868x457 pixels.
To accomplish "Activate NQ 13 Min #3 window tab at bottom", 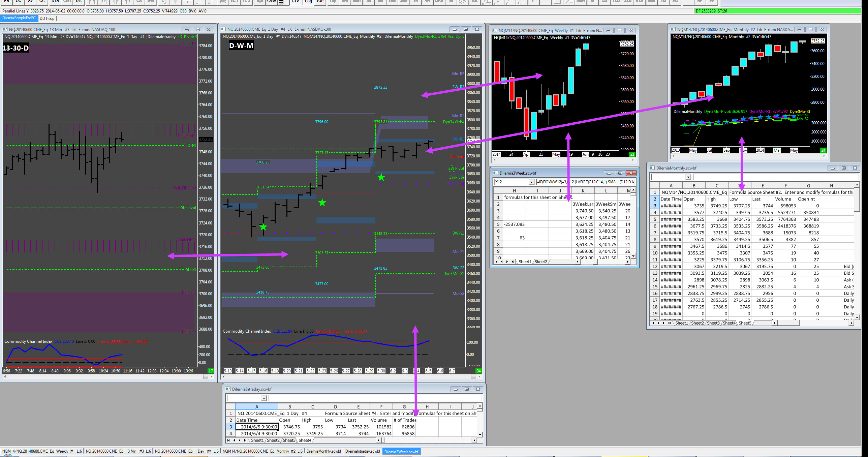I will pos(118,451).
